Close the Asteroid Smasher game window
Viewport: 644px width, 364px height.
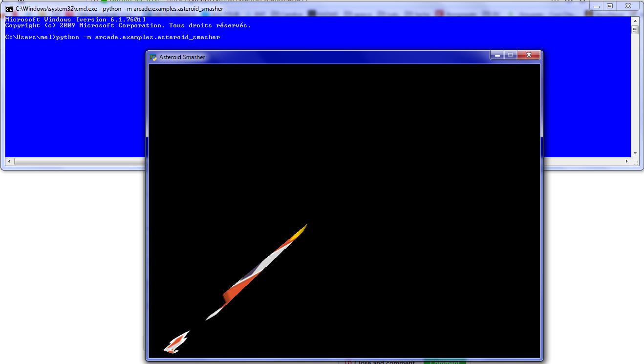tap(529, 55)
